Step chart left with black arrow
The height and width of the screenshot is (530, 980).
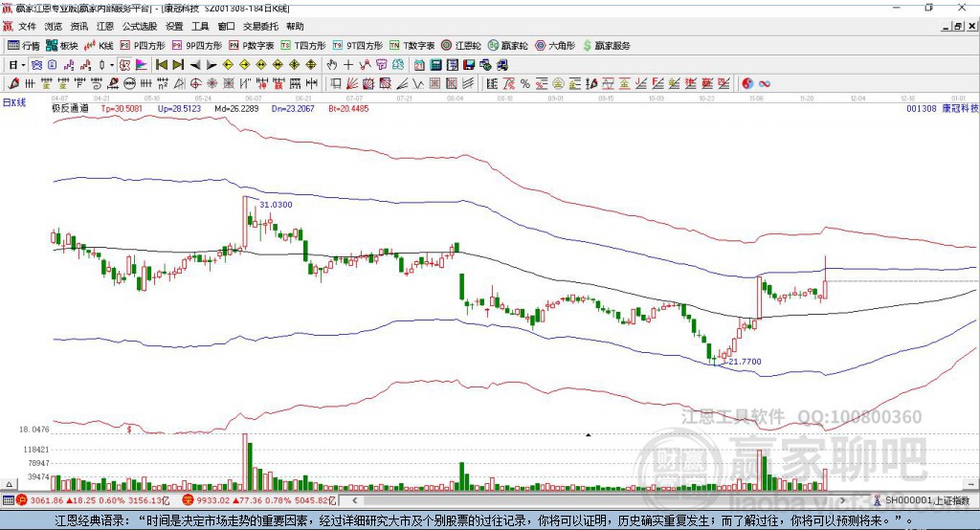coord(195,65)
